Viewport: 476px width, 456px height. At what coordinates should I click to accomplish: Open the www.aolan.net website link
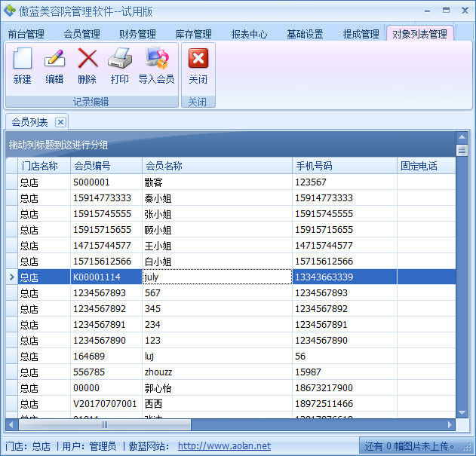click(x=224, y=446)
